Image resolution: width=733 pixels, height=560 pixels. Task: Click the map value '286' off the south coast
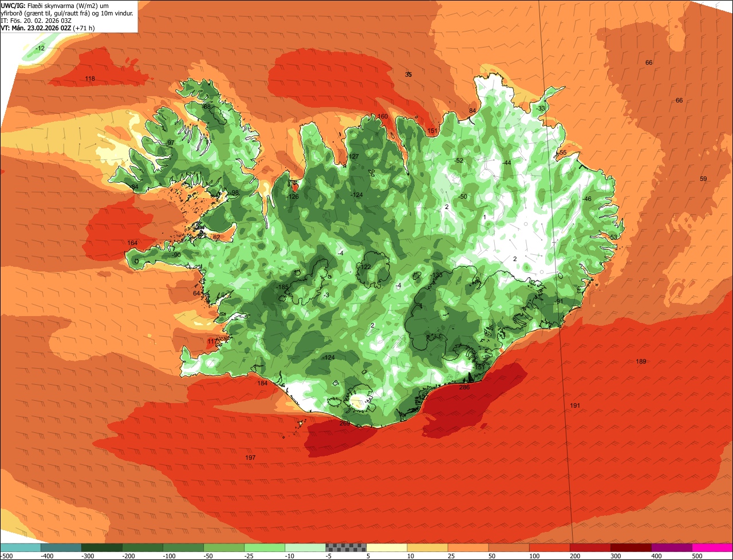coord(464,388)
